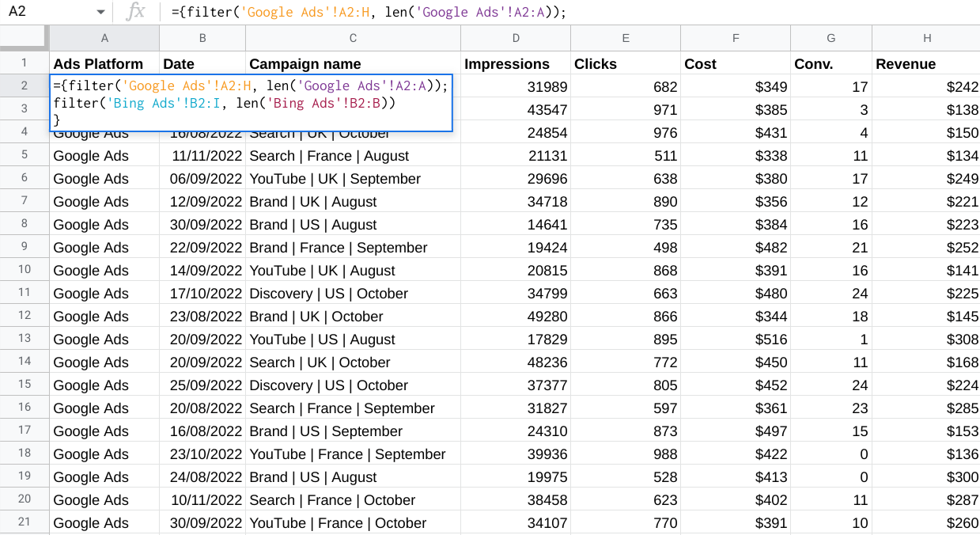
Task: Select date cell 10/11/2022
Action: [x=202, y=500]
